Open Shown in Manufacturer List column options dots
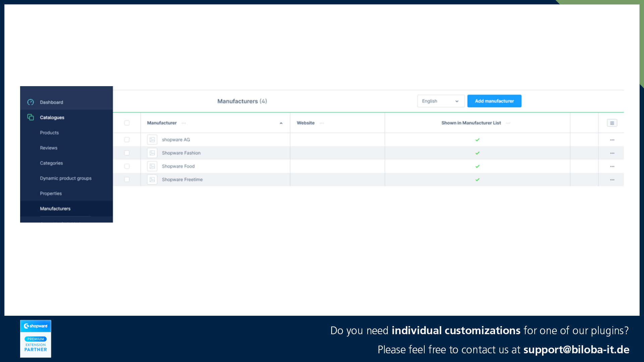Image resolution: width=644 pixels, height=362 pixels. (508, 123)
